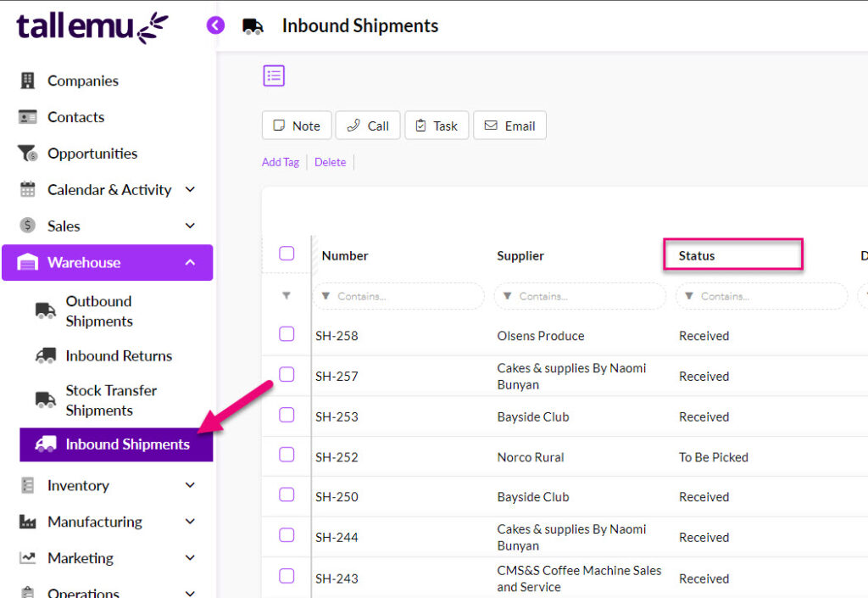Screen dimensions: 868x598
Task: Click the Companies building icon
Action: [x=27, y=81]
